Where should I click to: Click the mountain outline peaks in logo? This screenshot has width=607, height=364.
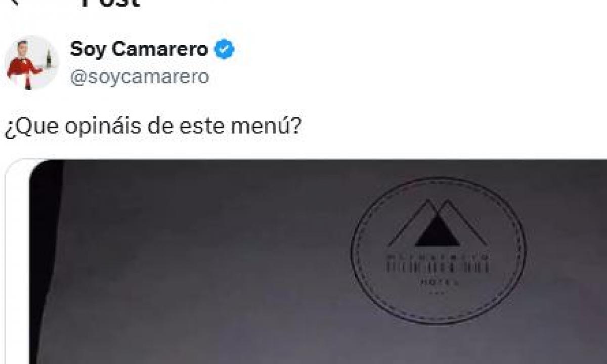click(438, 222)
